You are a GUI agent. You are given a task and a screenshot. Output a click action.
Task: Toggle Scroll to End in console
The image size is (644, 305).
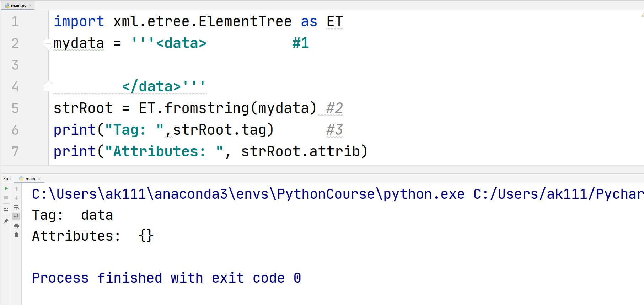(x=17, y=216)
